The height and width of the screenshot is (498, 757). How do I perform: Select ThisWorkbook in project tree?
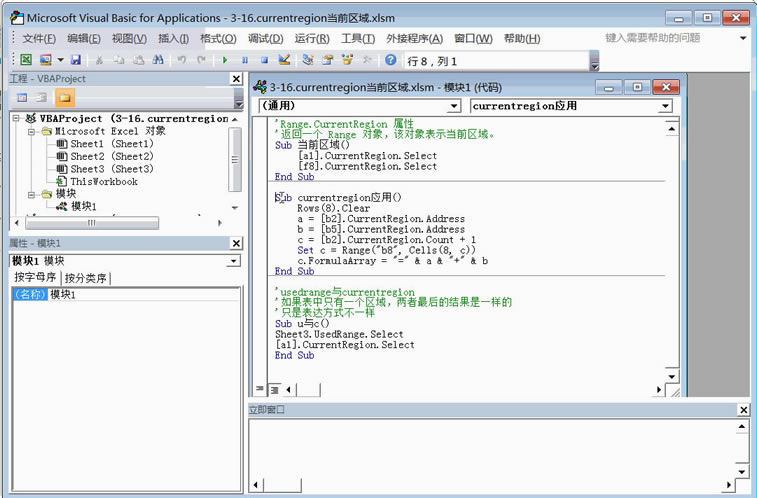coord(104,181)
